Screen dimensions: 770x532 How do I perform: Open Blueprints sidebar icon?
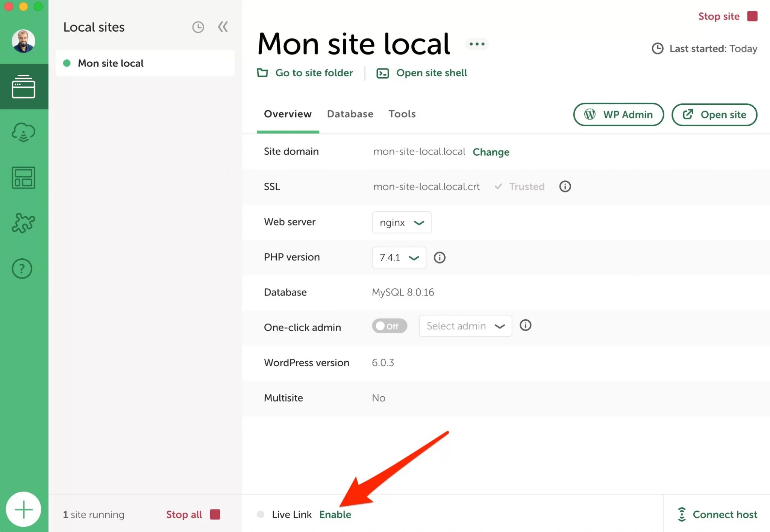pyautogui.click(x=23, y=177)
